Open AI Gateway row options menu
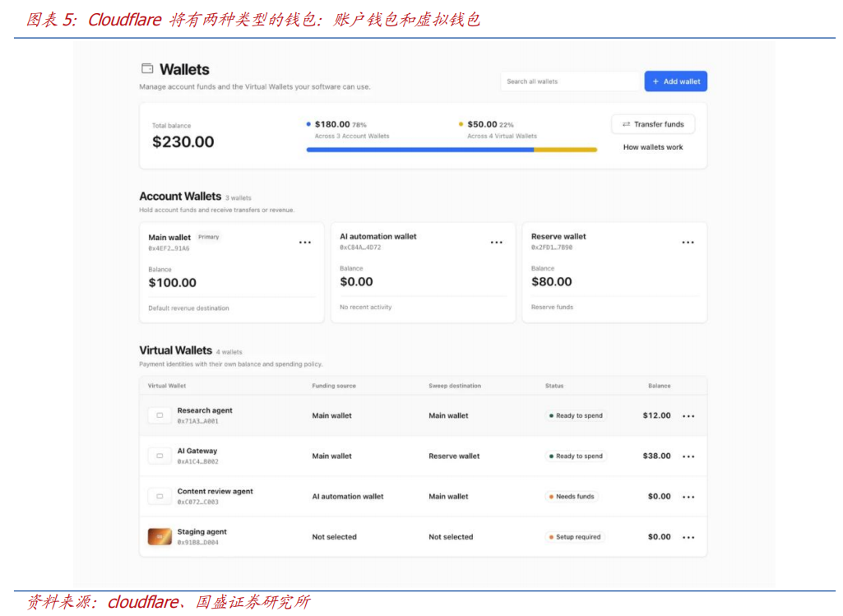This screenshot has height=616, width=843. pyautogui.click(x=688, y=456)
